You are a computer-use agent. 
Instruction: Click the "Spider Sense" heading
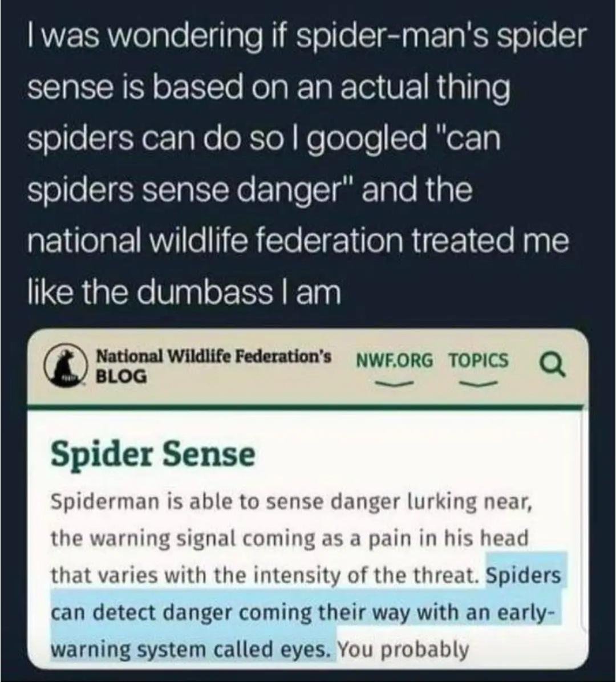pyautogui.click(x=153, y=454)
